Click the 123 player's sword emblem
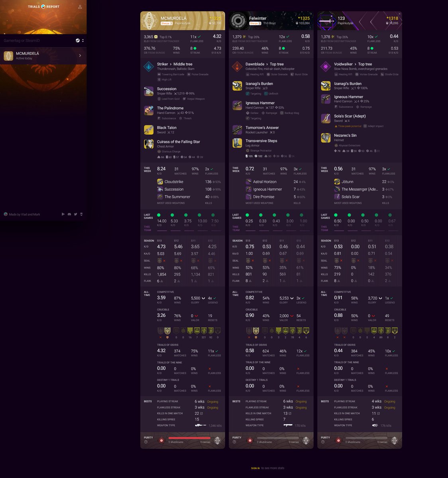The width and height of the screenshot is (448, 478). (x=326, y=21)
